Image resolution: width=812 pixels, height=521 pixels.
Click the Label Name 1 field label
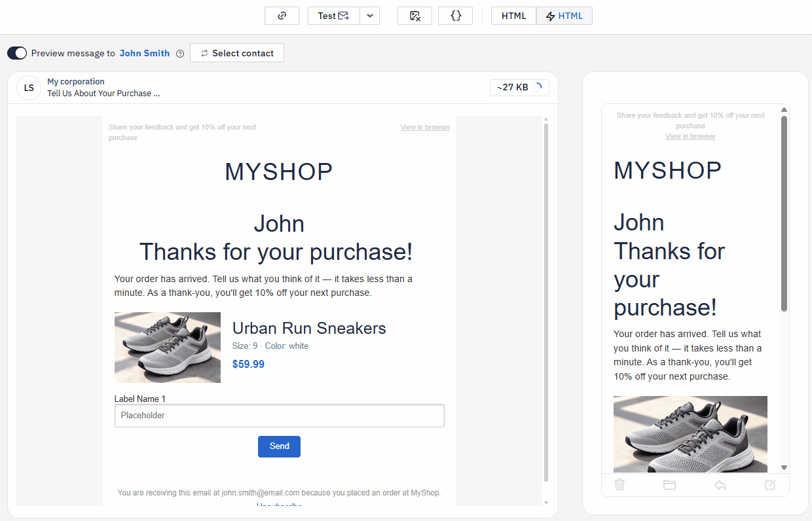click(x=140, y=399)
